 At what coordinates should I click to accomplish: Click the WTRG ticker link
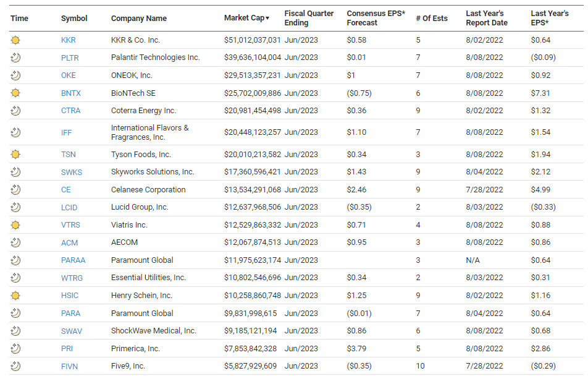[x=72, y=278]
